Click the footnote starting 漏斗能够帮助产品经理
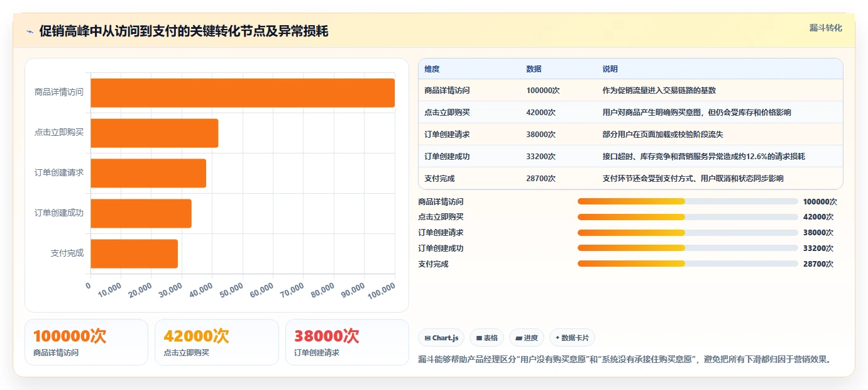Screen dimensions: 868x390 tap(625, 360)
